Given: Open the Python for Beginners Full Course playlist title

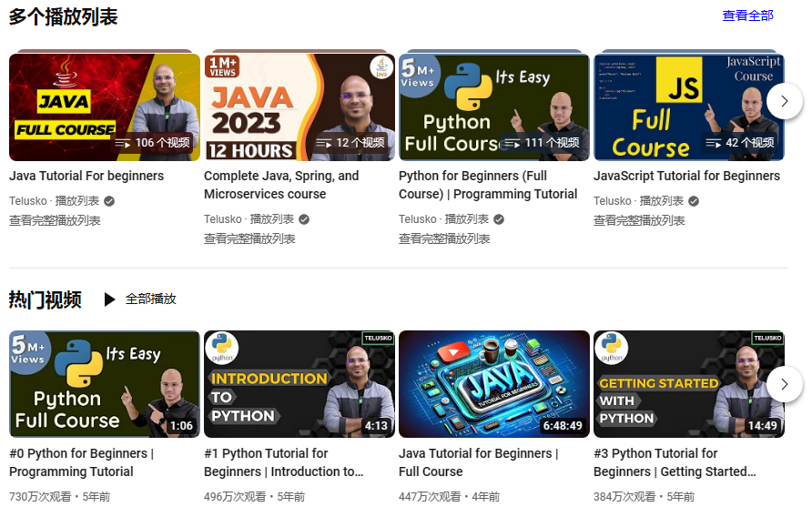Looking at the screenshot, I should [x=488, y=185].
